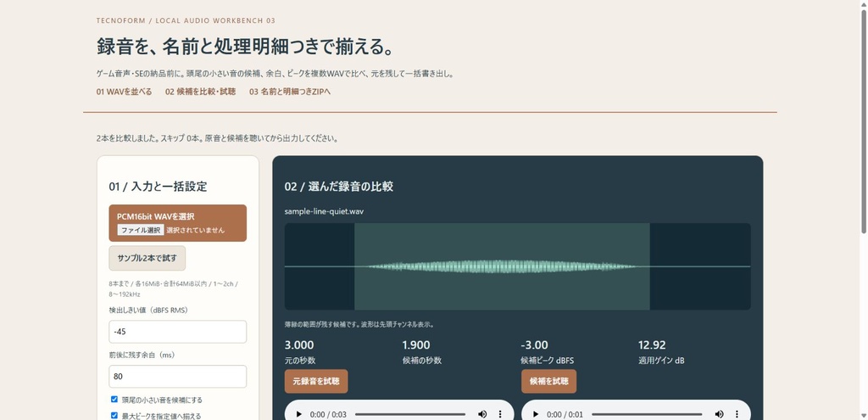
Task: Click the 02 / 選んだ録音の比較 heading
Action: pos(339,187)
